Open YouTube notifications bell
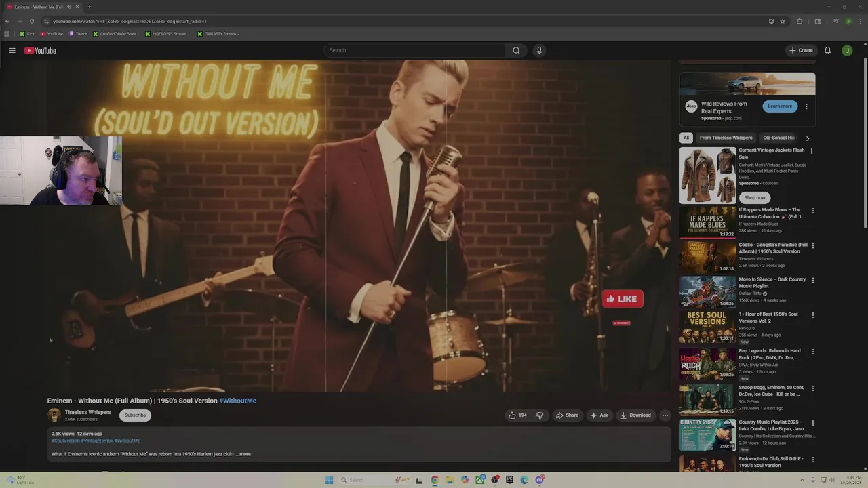Image resolution: width=868 pixels, height=488 pixels. (827, 50)
